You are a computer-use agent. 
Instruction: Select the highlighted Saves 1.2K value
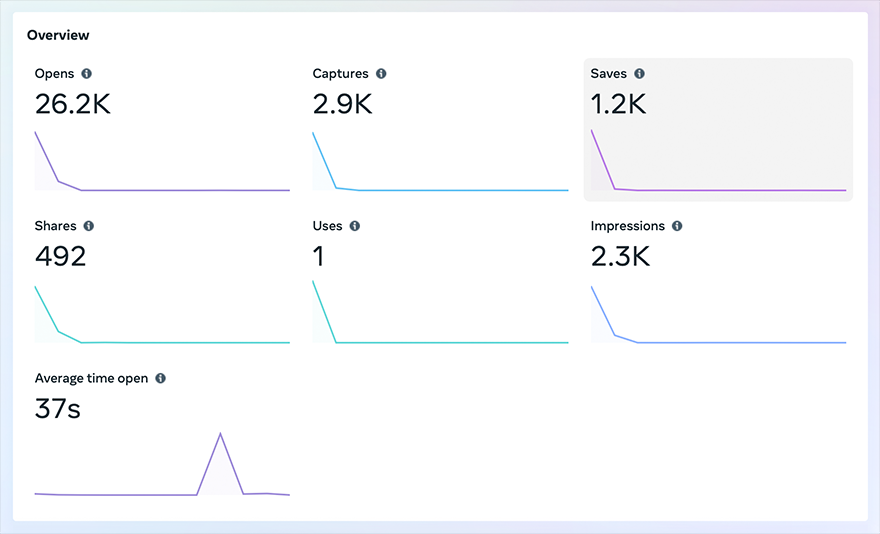coord(618,104)
